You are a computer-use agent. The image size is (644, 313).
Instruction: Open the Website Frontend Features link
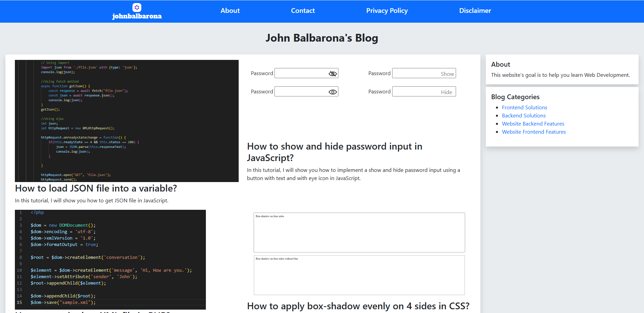coord(534,132)
